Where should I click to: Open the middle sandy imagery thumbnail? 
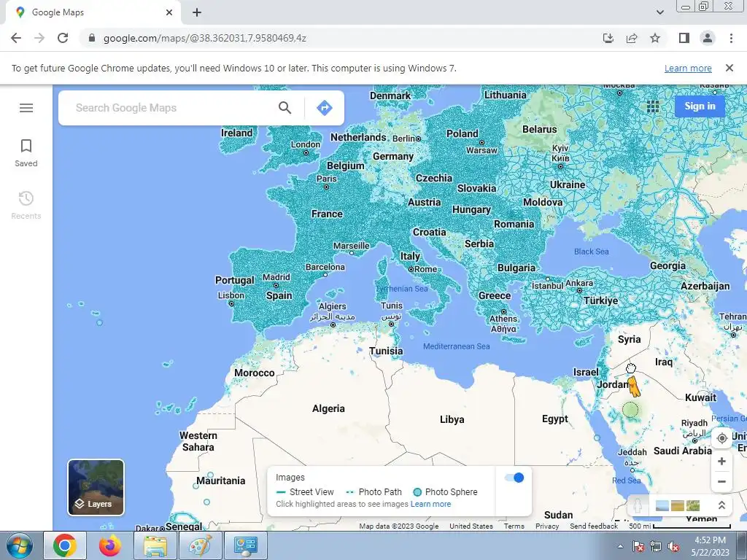[x=678, y=505]
